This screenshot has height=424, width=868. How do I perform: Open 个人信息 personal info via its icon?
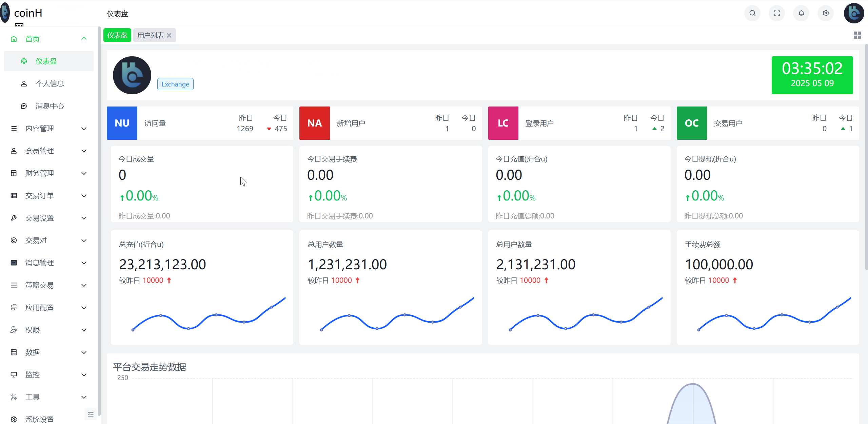point(24,83)
